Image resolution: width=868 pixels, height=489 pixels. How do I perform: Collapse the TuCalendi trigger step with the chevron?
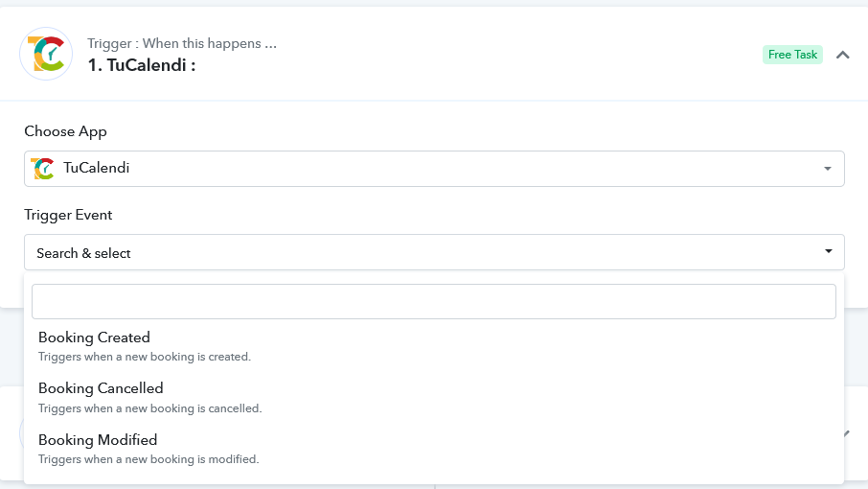click(843, 55)
